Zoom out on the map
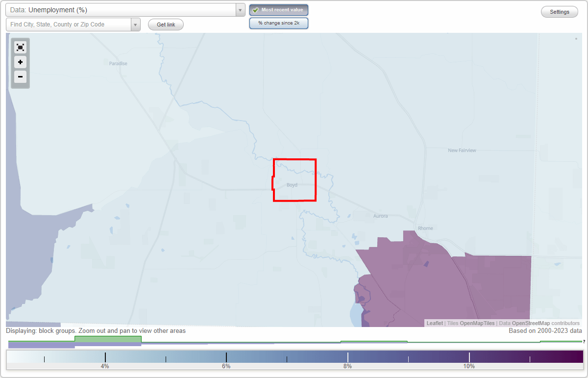The image size is (588, 378). point(20,76)
